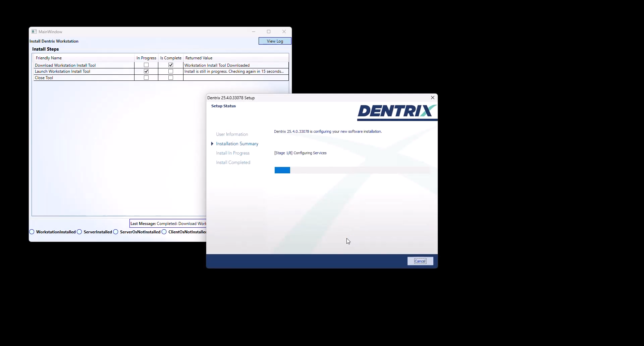Close the Dentrix Setup dialog
The image size is (644, 346).
pyautogui.click(x=433, y=98)
